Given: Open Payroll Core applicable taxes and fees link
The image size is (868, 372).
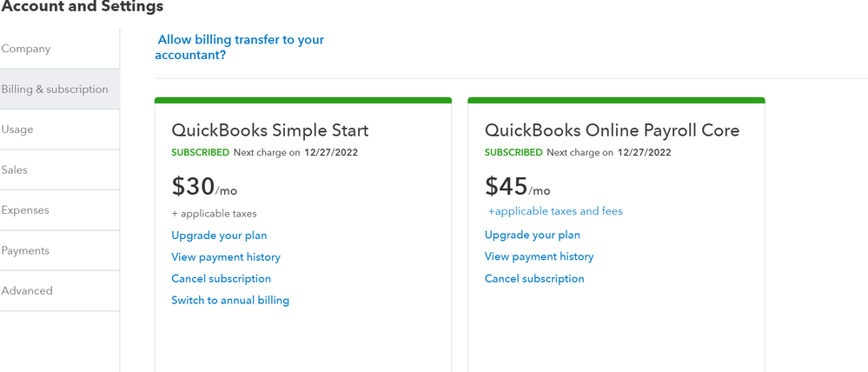Looking at the screenshot, I should point(555,211).
